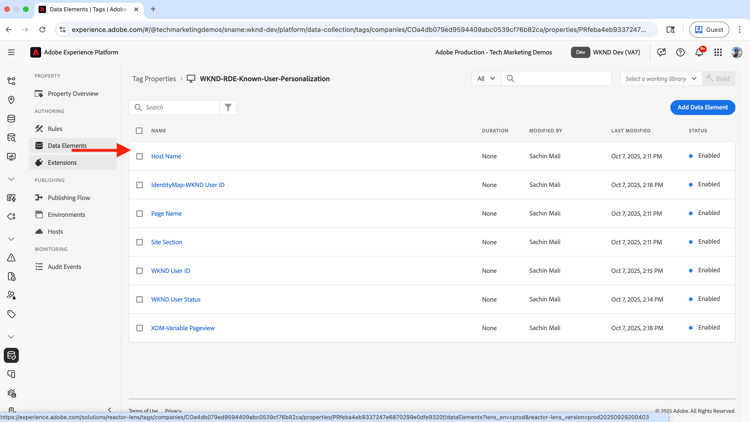Toggle the select-all checkbox in header
The width and height of the screenshot is (750, 422).
pyautogui.click(x=139, y=131)
